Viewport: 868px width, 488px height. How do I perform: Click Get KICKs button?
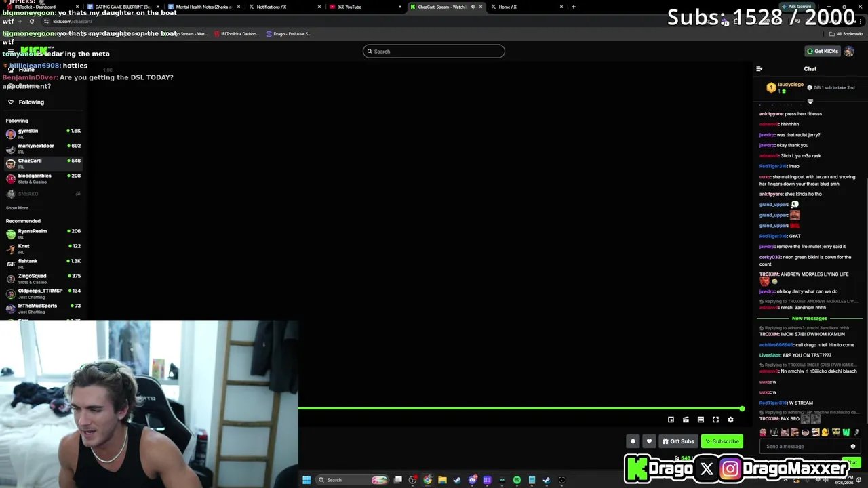(822, 51)
